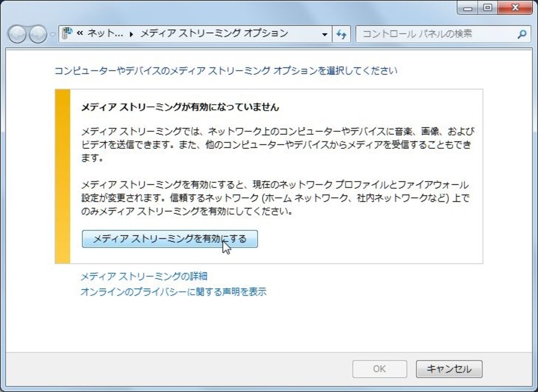Open the address bar history dropdown
Screen dimensions: 538x392
(x=325, y=35)
